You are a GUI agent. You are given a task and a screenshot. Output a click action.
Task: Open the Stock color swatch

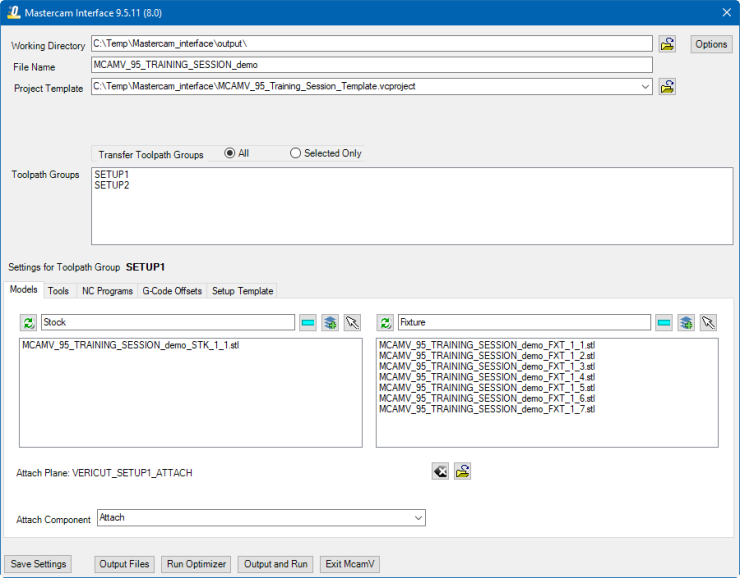coord(308,323)
